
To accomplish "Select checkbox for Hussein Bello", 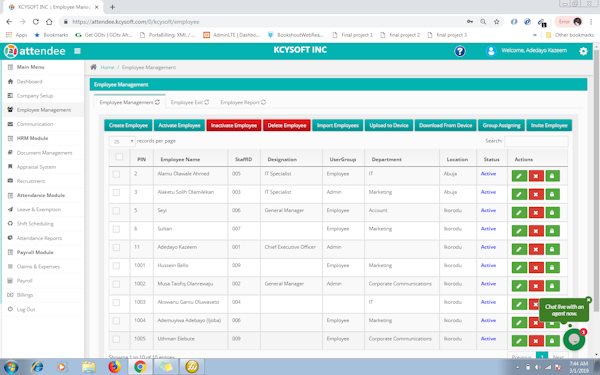I will pos(116,266).
